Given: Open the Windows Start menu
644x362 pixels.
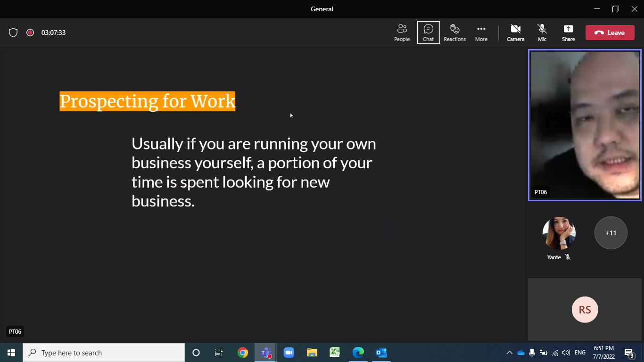Looking at the screenshot, I should pyautogui.click(x=11, y=353).
